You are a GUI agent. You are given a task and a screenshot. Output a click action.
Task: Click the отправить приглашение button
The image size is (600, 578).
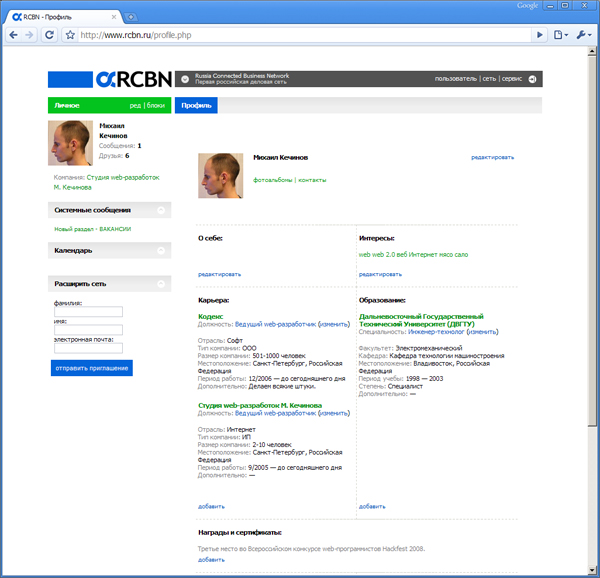point(92,368)
